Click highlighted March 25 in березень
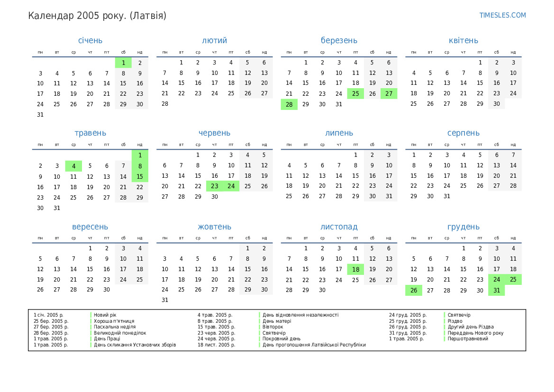Screen dimensions: 554x392 click(355, 94)
